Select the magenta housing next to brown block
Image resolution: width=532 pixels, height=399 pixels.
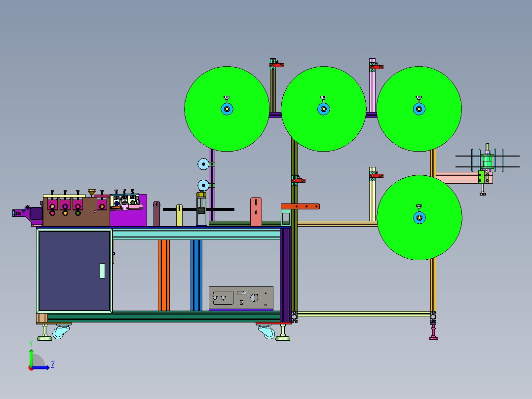[x=128, y=213]
